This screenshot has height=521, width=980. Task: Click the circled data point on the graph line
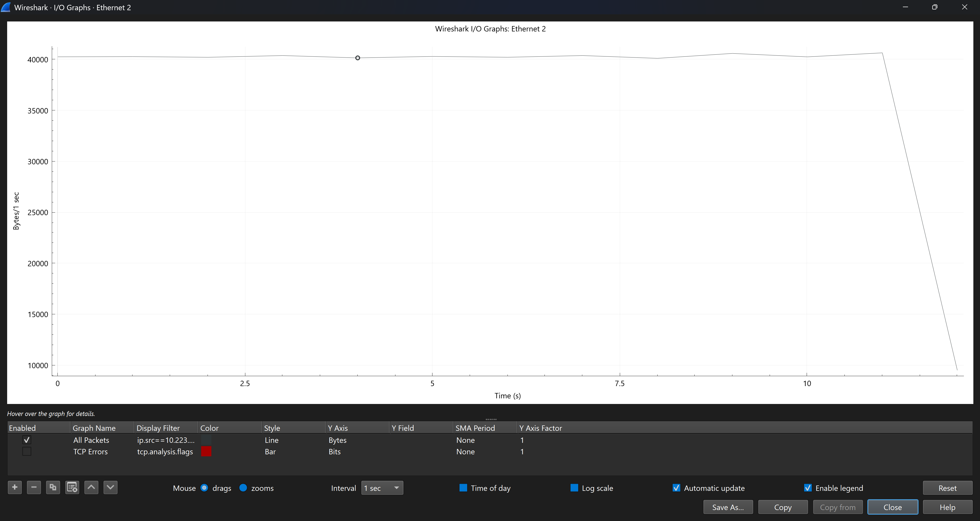(x=358, y=58)
